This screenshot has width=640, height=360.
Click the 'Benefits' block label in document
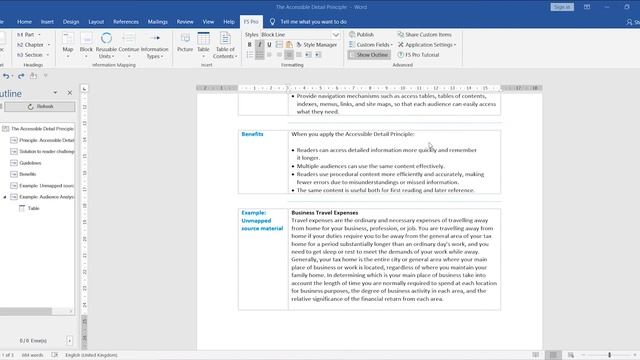point(252,134)
